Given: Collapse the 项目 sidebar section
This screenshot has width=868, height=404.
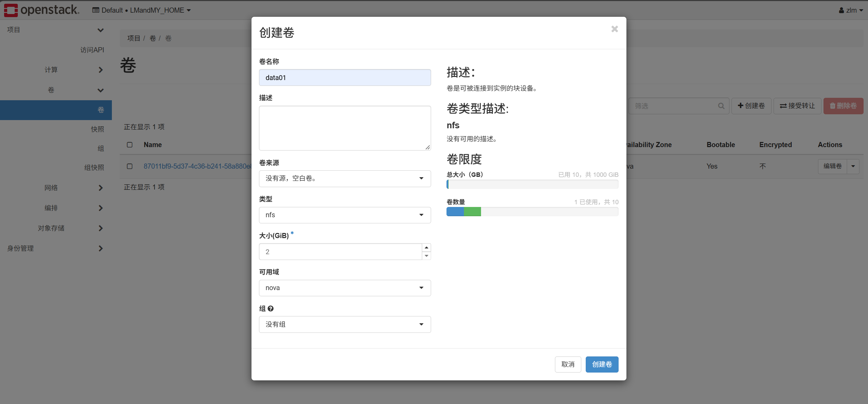Looking at the screenshot, I should (x=56, y=30).
